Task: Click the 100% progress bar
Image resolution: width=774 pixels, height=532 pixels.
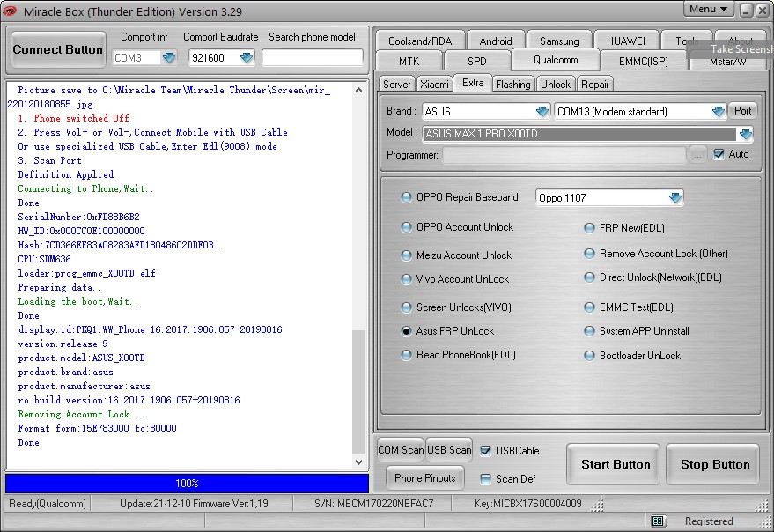Action: 187,483
